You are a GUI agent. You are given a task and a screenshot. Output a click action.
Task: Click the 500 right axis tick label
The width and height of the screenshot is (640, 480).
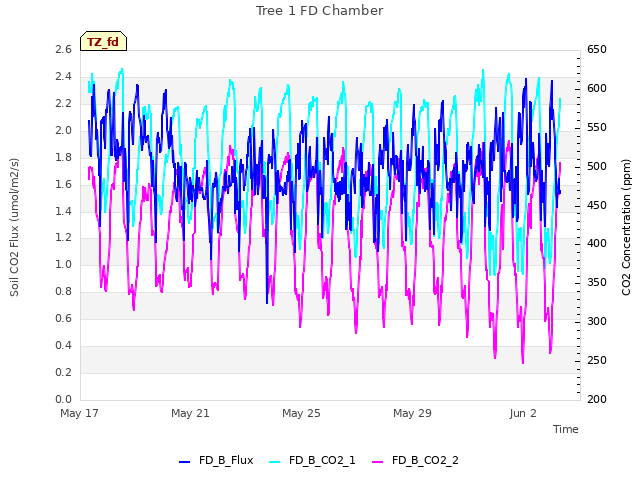pyautogui.click(x=596, y=166)
